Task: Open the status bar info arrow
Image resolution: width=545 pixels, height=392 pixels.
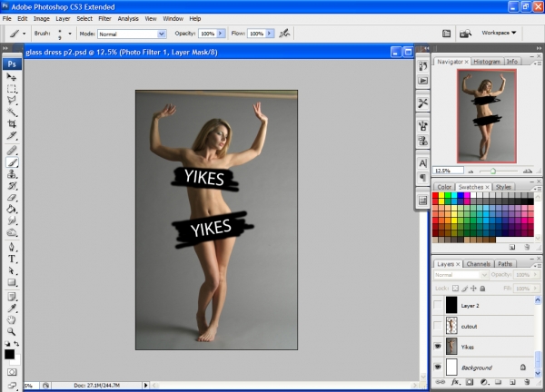Action: point(146,385)
